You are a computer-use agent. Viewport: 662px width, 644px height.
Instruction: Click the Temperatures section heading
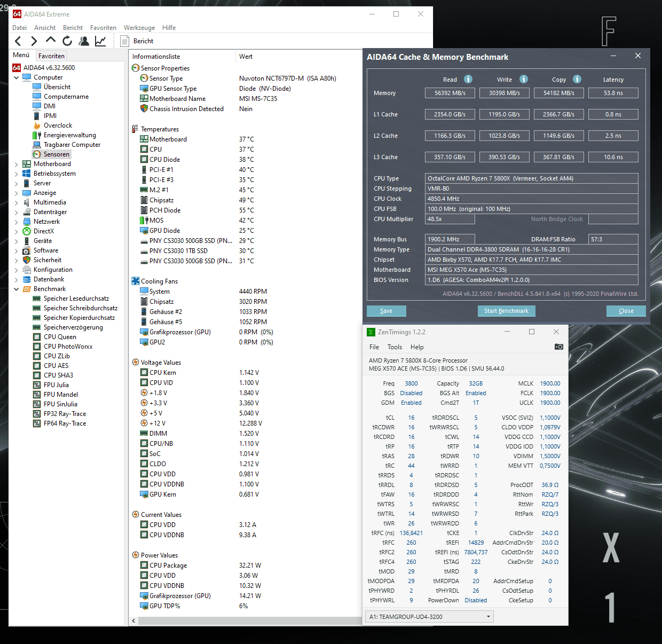coord(160,129)
